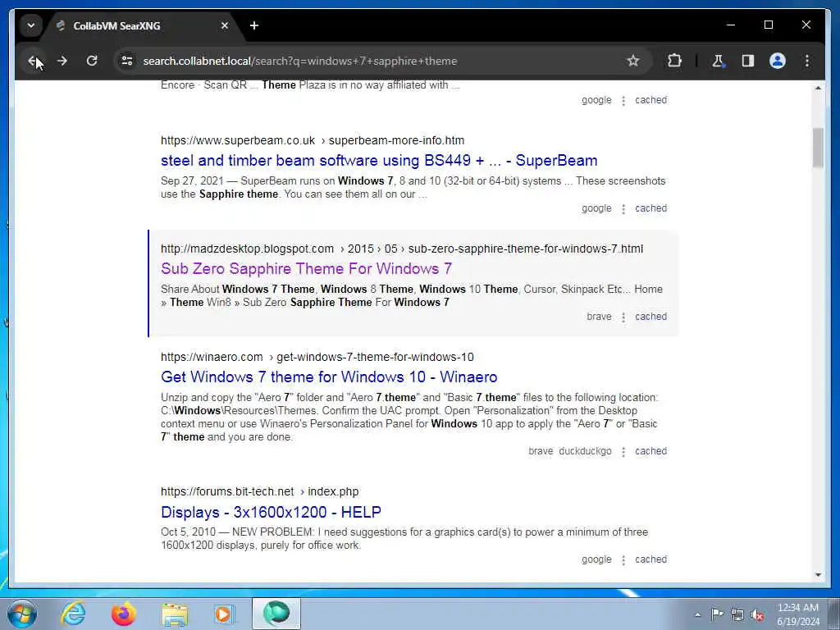The image size is (840, 630).
Task: Click the scrollbar up arrow
Action: [818, 87]
